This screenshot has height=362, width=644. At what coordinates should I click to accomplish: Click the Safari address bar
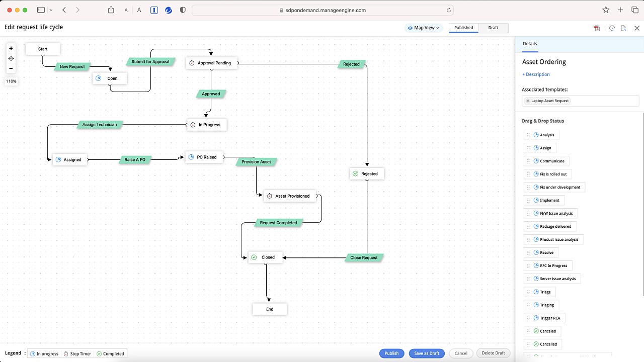click(x=323, y=10)
